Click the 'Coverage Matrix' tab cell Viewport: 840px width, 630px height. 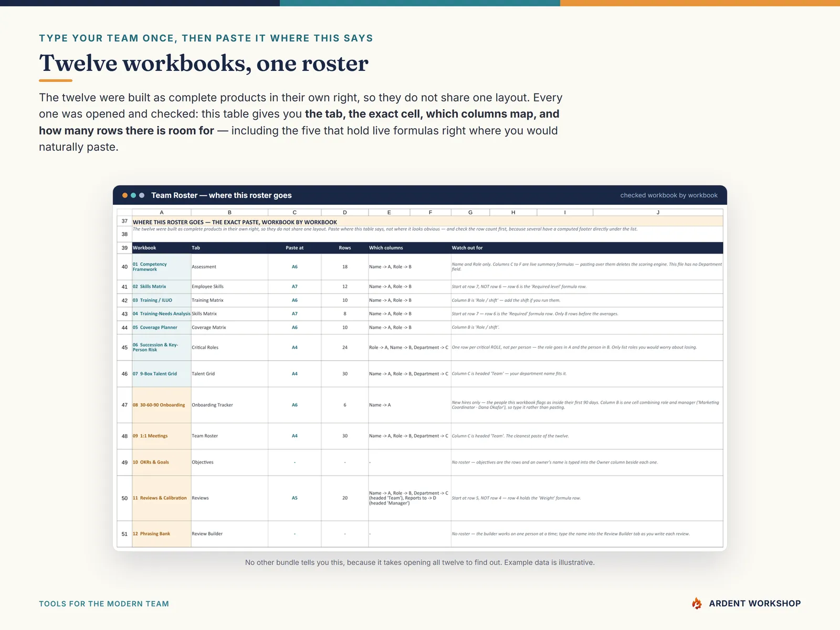click(229, 328)
